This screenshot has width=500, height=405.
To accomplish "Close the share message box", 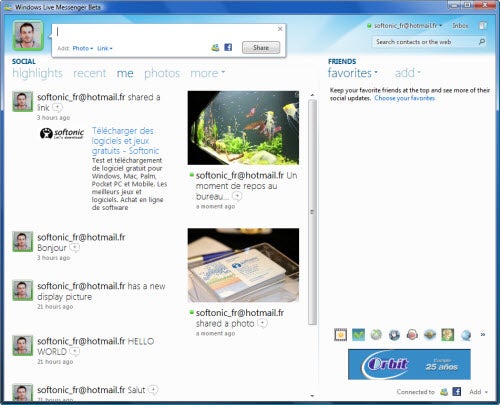I will pyautogui.click(x=280, y=29).
